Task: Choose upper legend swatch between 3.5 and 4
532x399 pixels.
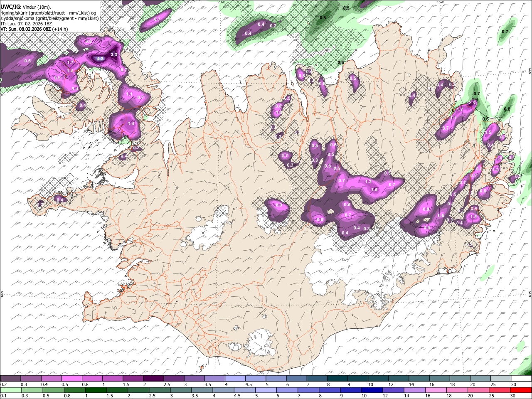Action: point(215,379)
